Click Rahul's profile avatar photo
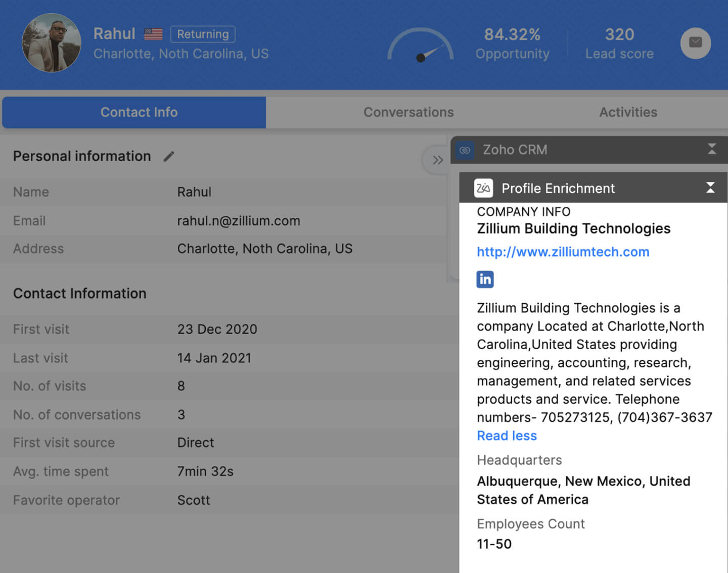This screenshot has width=728, height=573. click(52, 43)
